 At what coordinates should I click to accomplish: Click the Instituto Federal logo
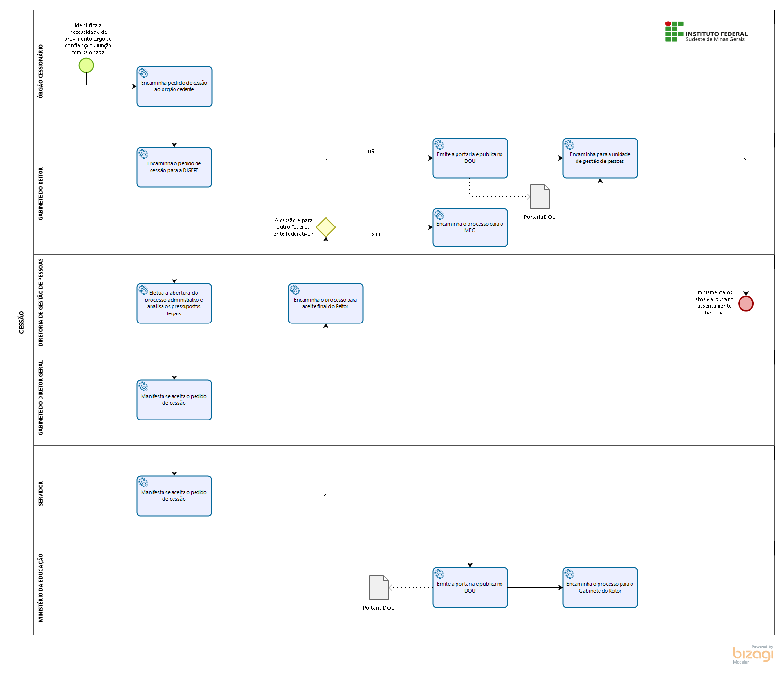click(x=706, y=32)
